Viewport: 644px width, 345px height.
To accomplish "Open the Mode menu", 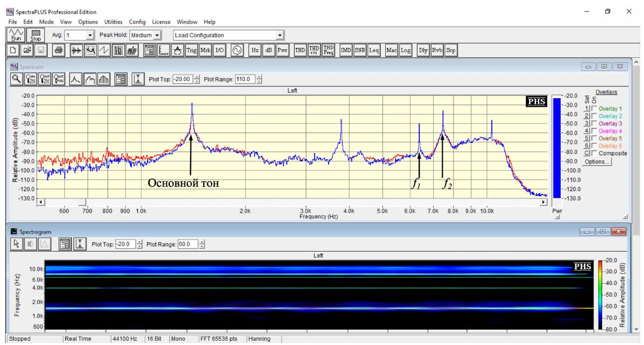I will point(46,22).
